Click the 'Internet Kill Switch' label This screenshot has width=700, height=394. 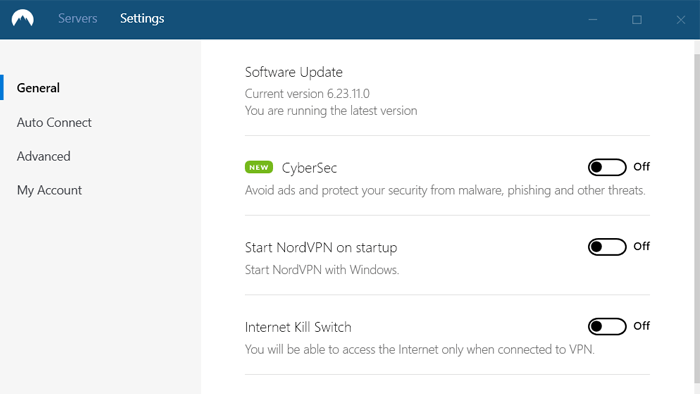(x=298, y=327)
